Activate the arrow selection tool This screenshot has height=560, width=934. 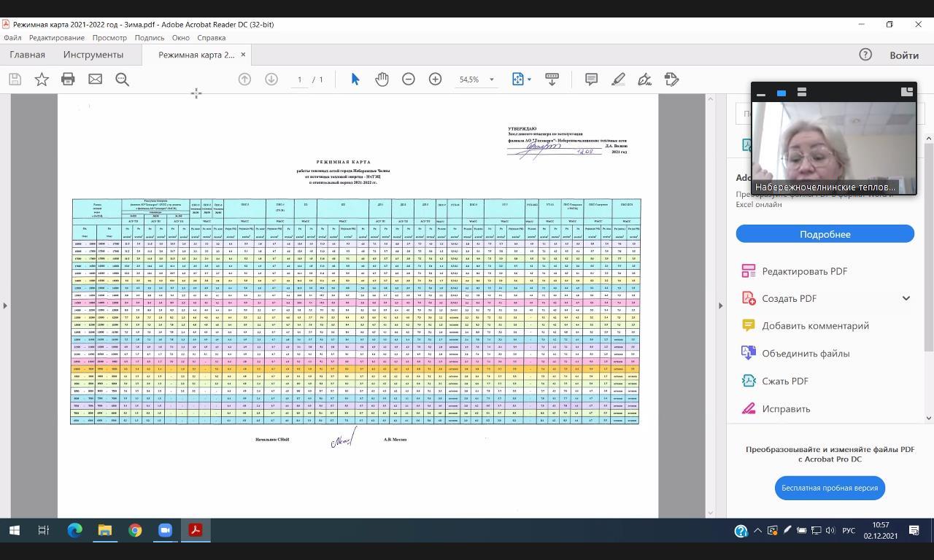(355, 79)
